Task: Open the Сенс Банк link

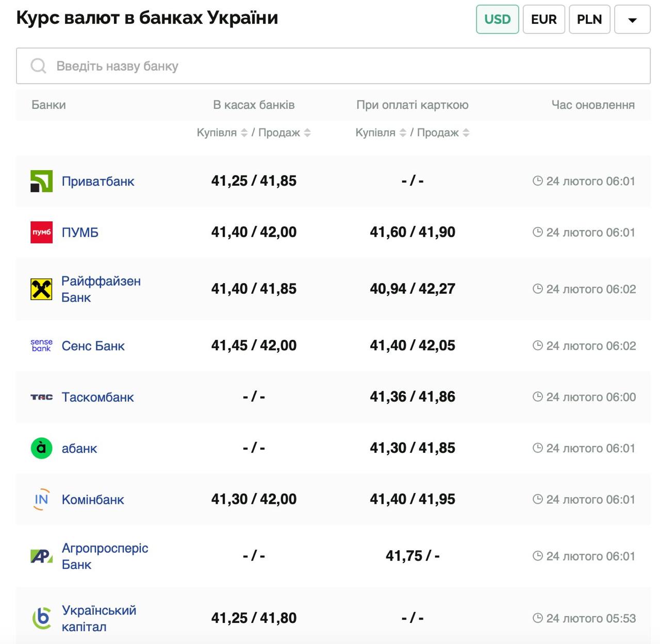Action: [x=93, y=346]
